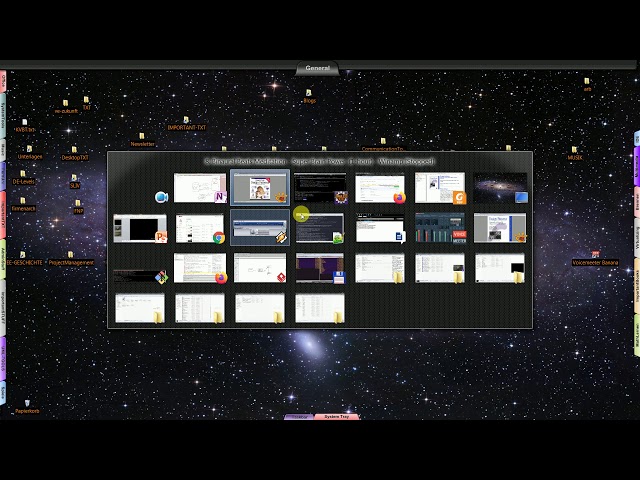Open the MUSIK folder icon
640x480 pixels.
pyautogui.click(x=575, y=153)
